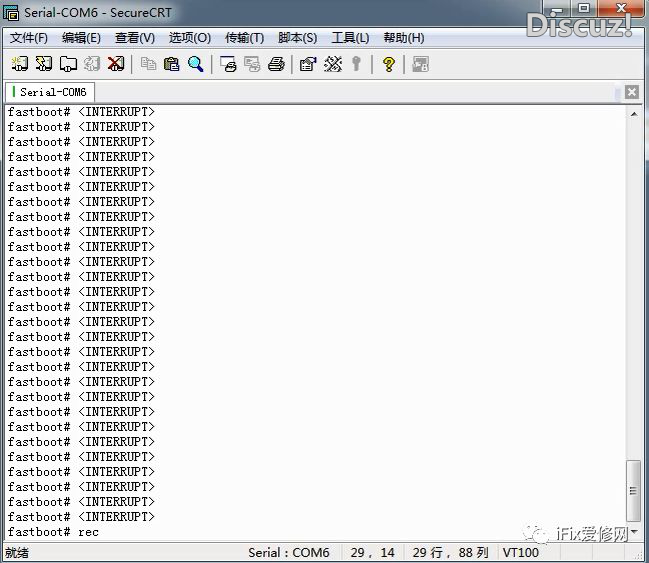The width and height of the screenshot is (649, 563).
Task: Open the 文件(F) menu
Action: point(29,38)
